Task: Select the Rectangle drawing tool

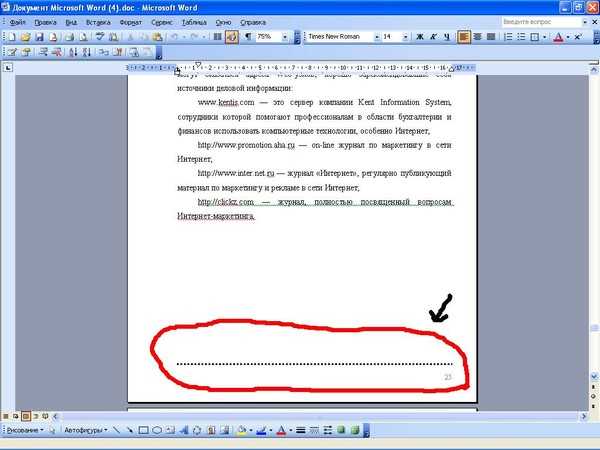Action: [143, 430]
